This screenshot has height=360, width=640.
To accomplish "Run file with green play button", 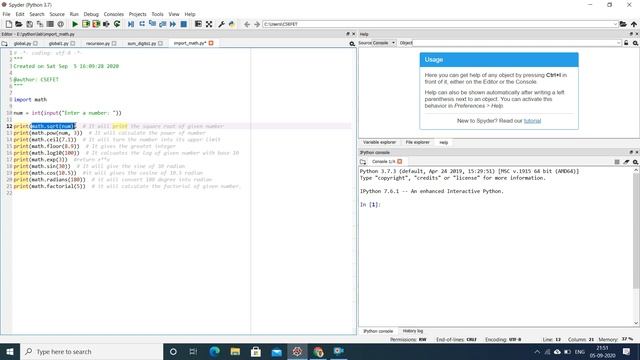I will pos(75,24).
